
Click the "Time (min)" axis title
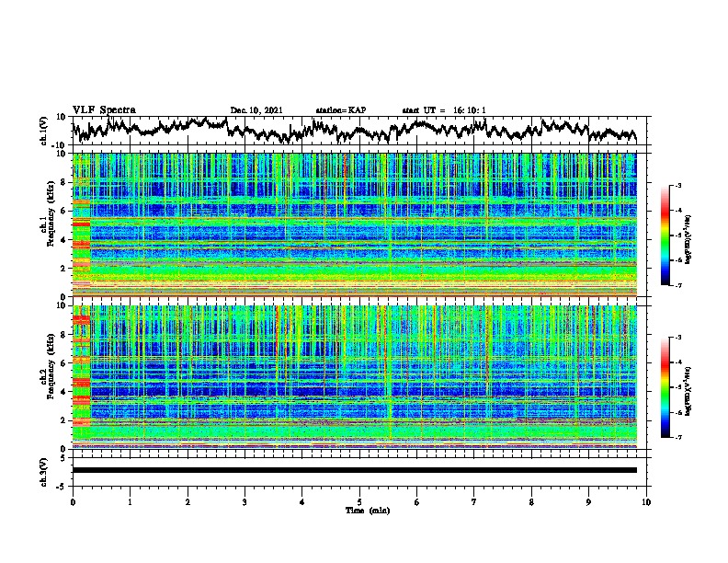(368, 511)
